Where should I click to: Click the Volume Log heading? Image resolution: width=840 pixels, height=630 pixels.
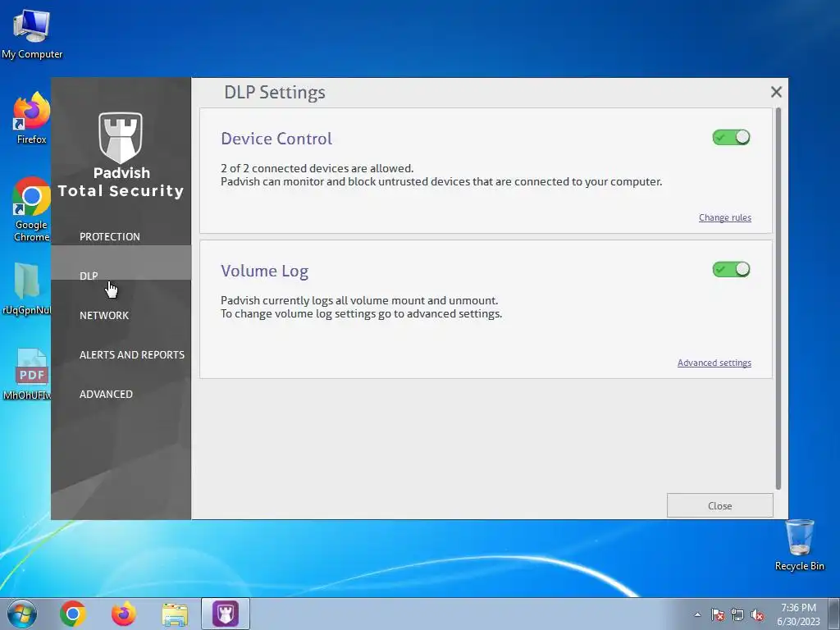coord(265,271)
